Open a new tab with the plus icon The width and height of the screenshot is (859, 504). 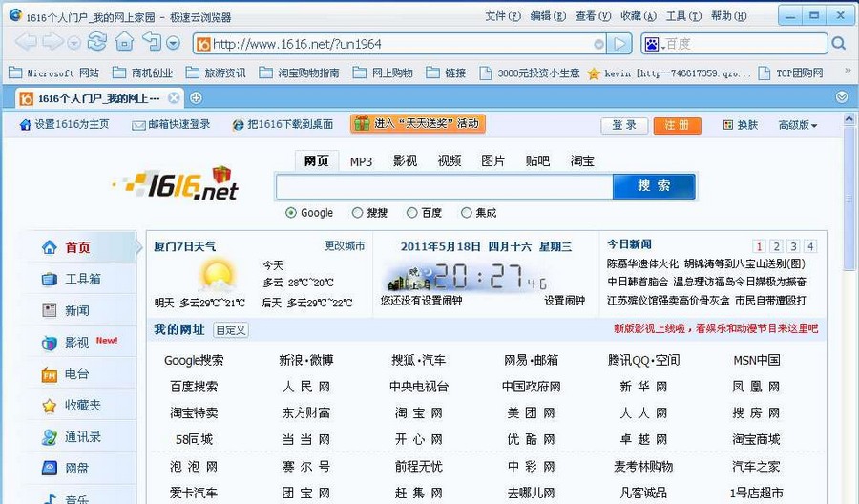(x=196, y=98)
